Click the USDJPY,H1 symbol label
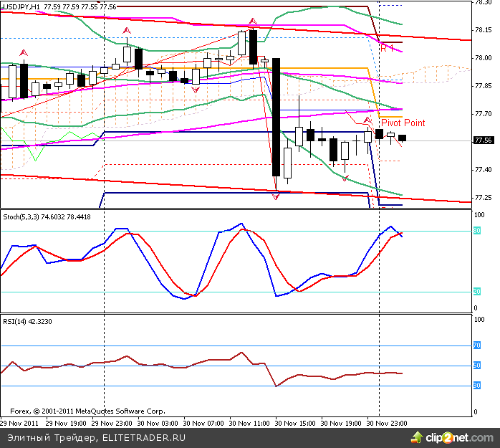The width and height of the screenshot is (500, 448). 21,6
